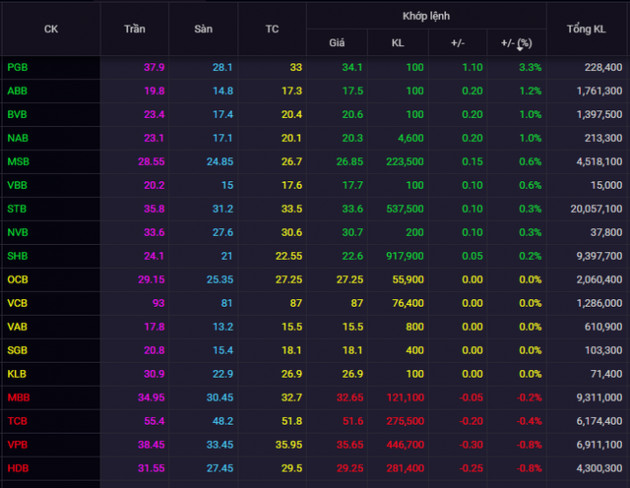630x488 pixels.
Task: Click total volume 228,400 for PGB
Action: (x=603, y=67)
